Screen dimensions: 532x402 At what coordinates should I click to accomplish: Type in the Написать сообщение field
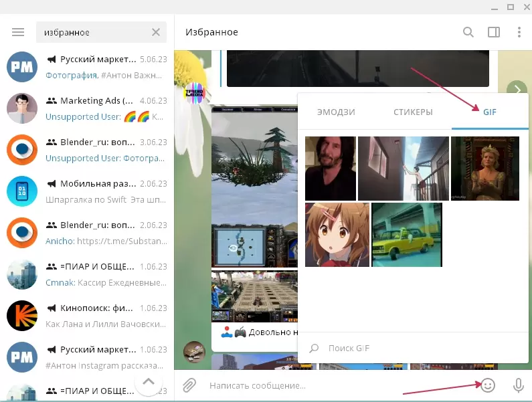pos(335,385)
